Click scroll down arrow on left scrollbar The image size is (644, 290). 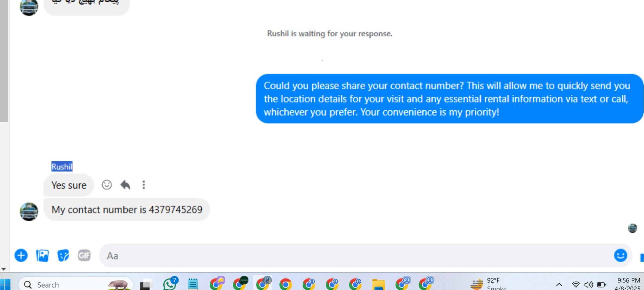pos(4,269)
